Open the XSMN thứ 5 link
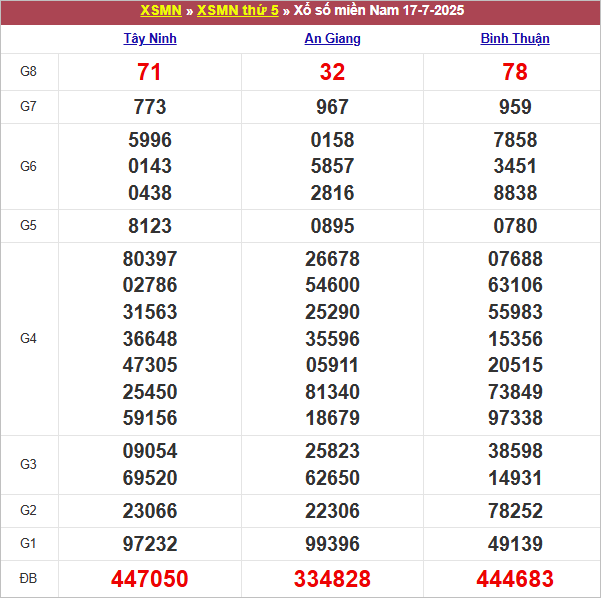 [x=238, y=10]
